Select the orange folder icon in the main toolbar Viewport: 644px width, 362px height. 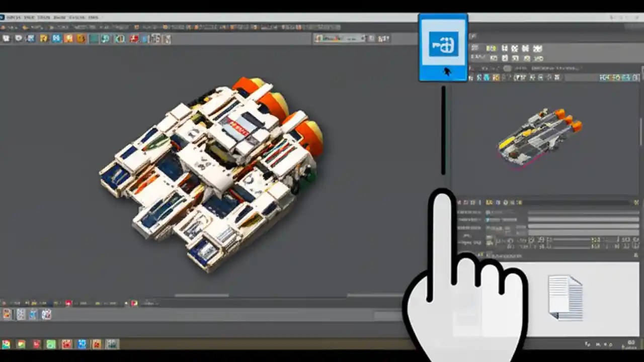[43, 39]
